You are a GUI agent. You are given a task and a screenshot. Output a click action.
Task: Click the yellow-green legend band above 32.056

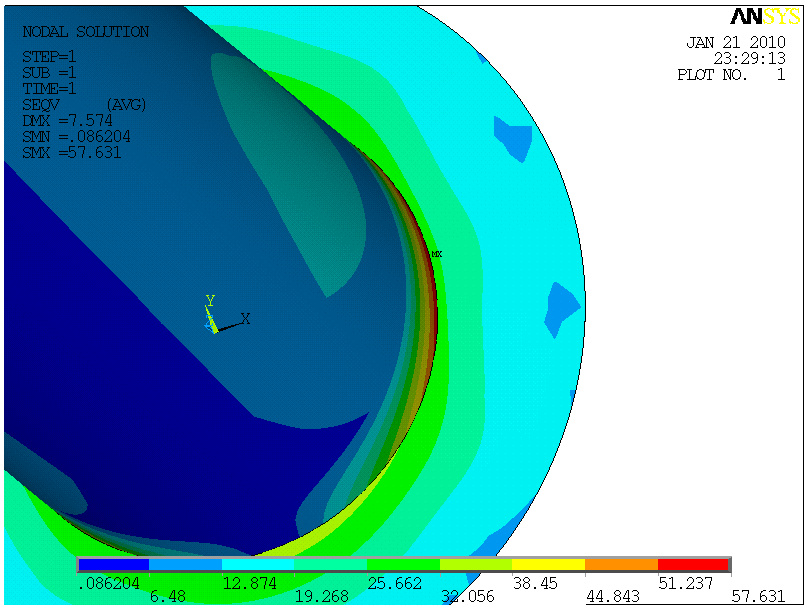pos(476,564)
